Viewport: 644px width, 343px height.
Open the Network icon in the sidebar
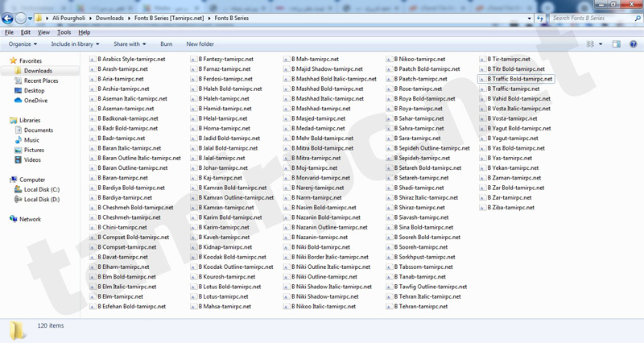(13, 219)
